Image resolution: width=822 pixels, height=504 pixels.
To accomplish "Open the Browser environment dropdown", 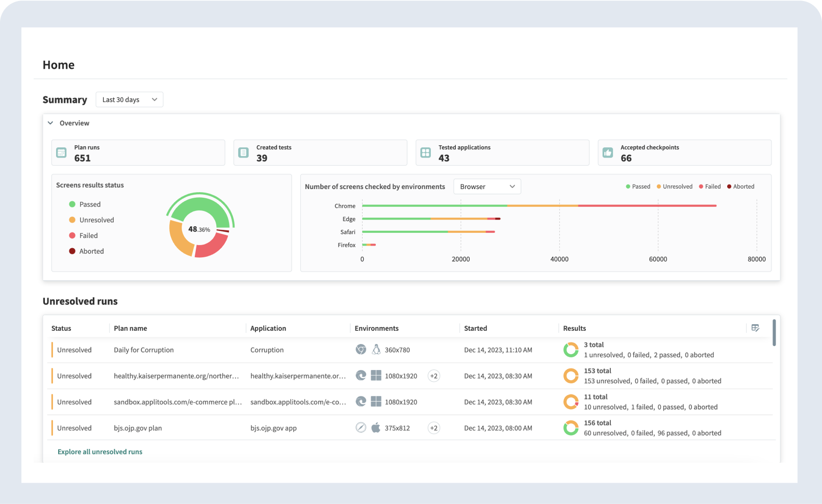I will (x=486, y=187).
